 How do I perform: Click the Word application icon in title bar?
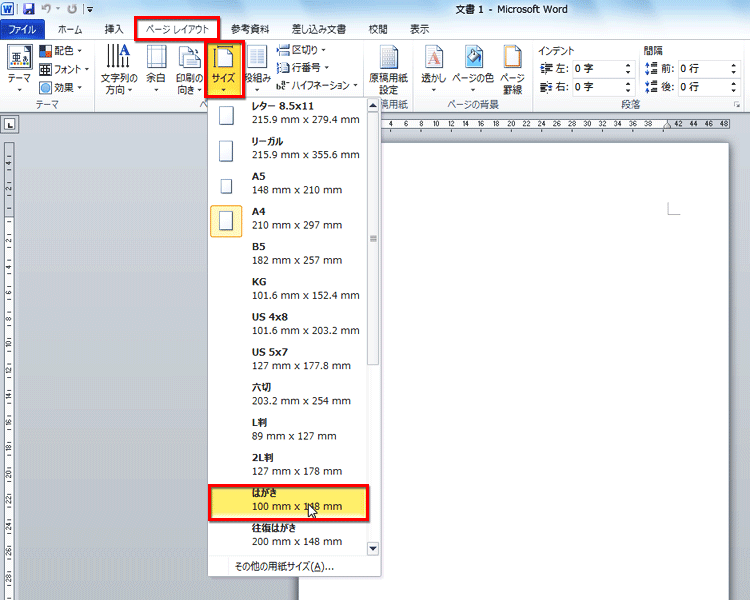[8, 8]
